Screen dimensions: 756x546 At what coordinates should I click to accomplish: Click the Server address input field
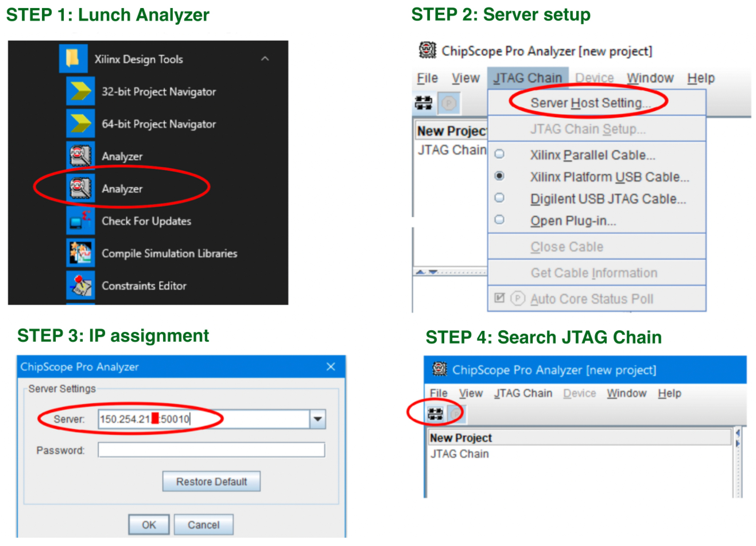tap(204, 419)
